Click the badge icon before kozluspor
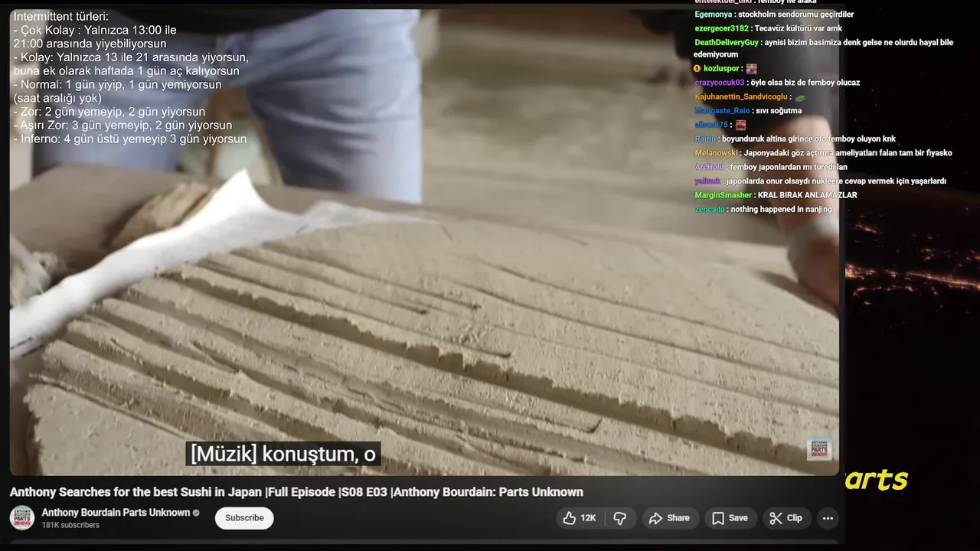The height and width of the screenshot is (551, 980). point(697,69)
